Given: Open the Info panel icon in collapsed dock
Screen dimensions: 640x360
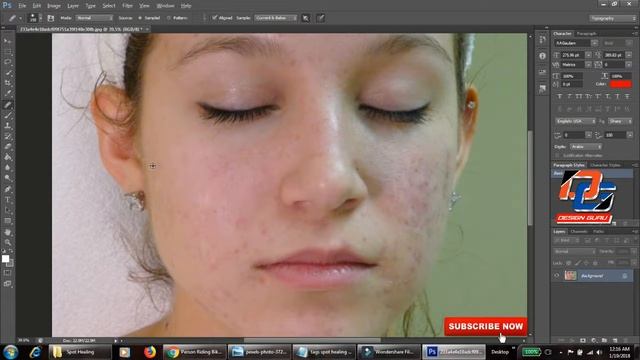Looking at the screenshot, I should click(542, 56).
